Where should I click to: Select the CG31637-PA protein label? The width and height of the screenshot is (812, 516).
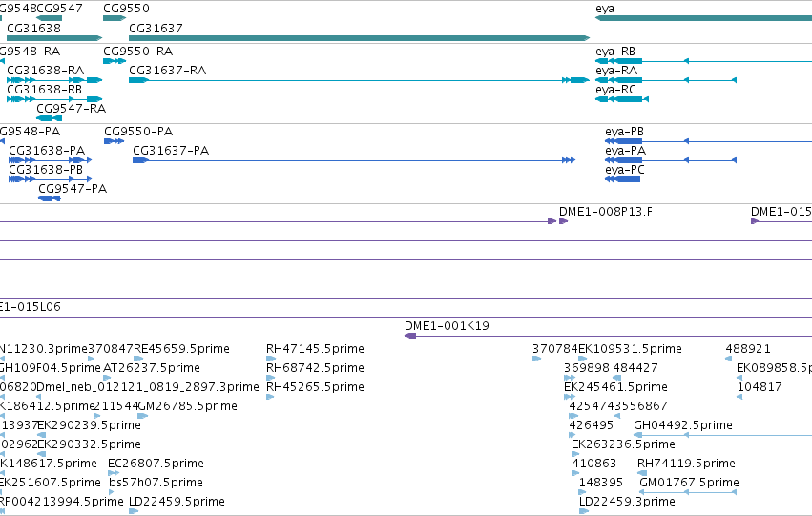coord(171,150)
